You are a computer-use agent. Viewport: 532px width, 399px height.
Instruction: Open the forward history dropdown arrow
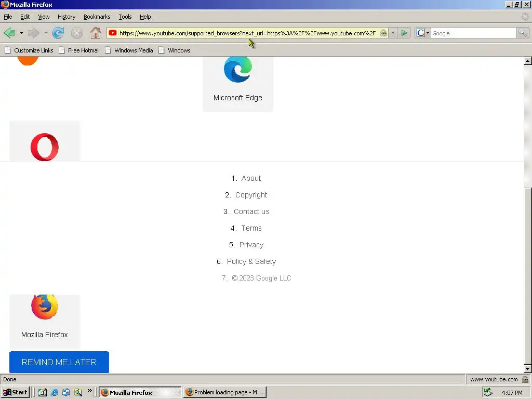[x=46, y=33]
